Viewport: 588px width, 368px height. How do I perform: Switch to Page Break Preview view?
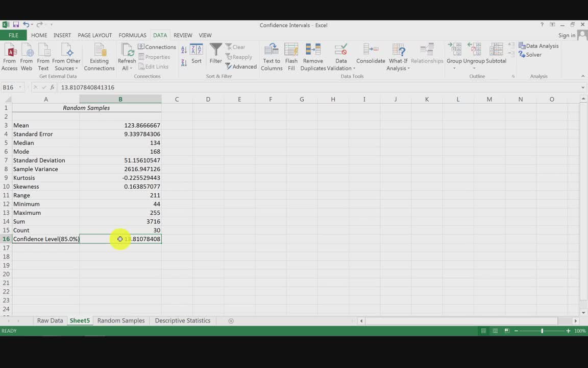[x=507, y=331]
